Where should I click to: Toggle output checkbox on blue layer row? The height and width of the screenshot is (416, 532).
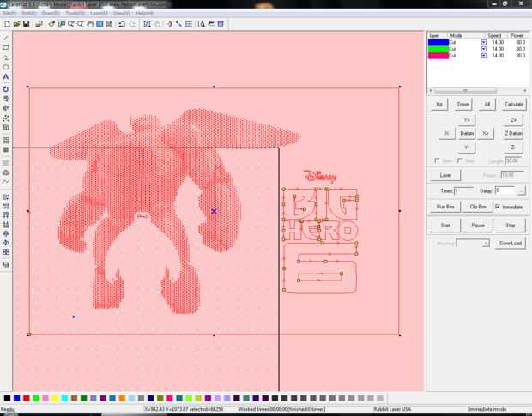[484, 42]
